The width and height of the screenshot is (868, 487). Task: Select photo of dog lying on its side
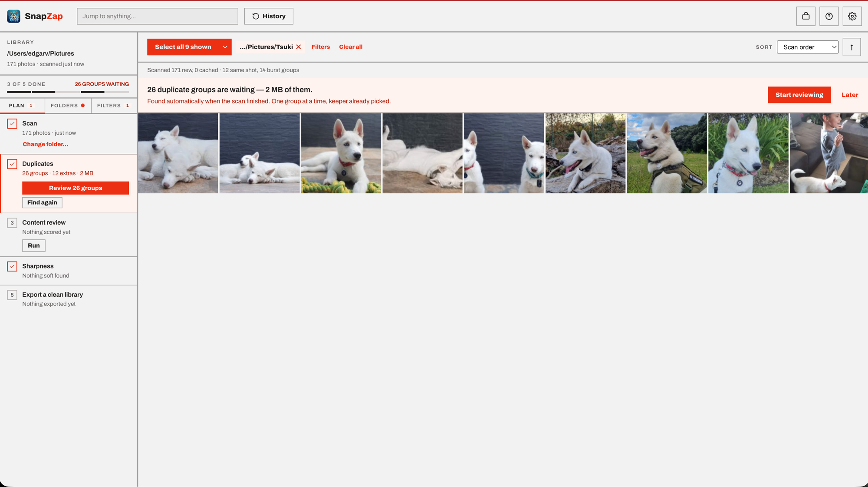[422, 153]
